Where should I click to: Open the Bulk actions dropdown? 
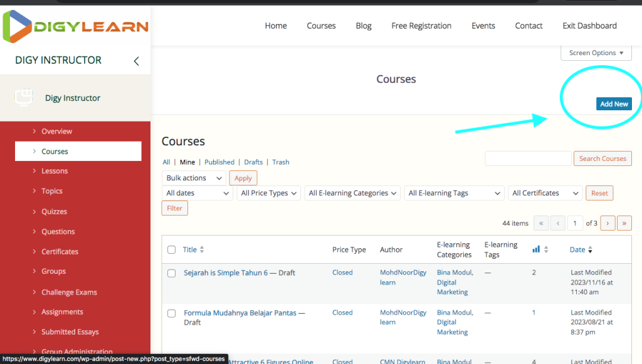pyautogui.click(x=194, y=178)
